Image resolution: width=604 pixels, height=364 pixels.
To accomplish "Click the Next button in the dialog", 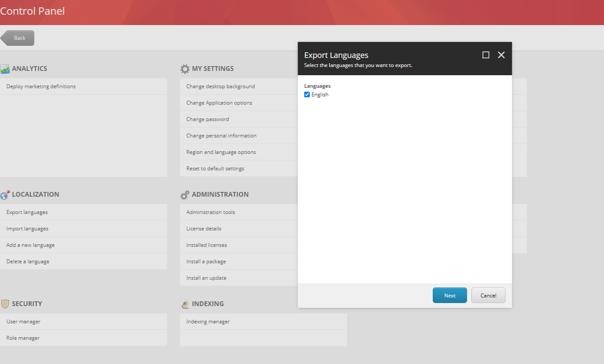I will pos(450,295).
